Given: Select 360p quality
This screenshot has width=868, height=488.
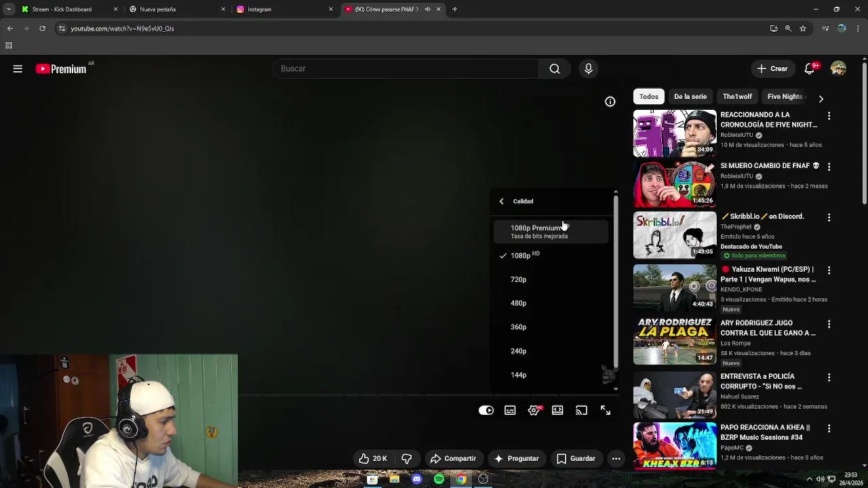Looking at the screenshot, I should click(x=550, y=327).
